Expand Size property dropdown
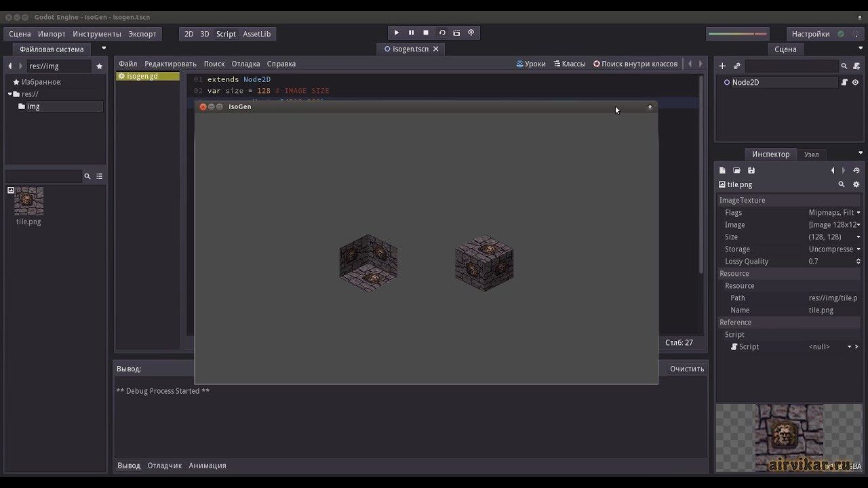Image resolution: width=868 pixels, height=488 pixels. pos(834,237)
